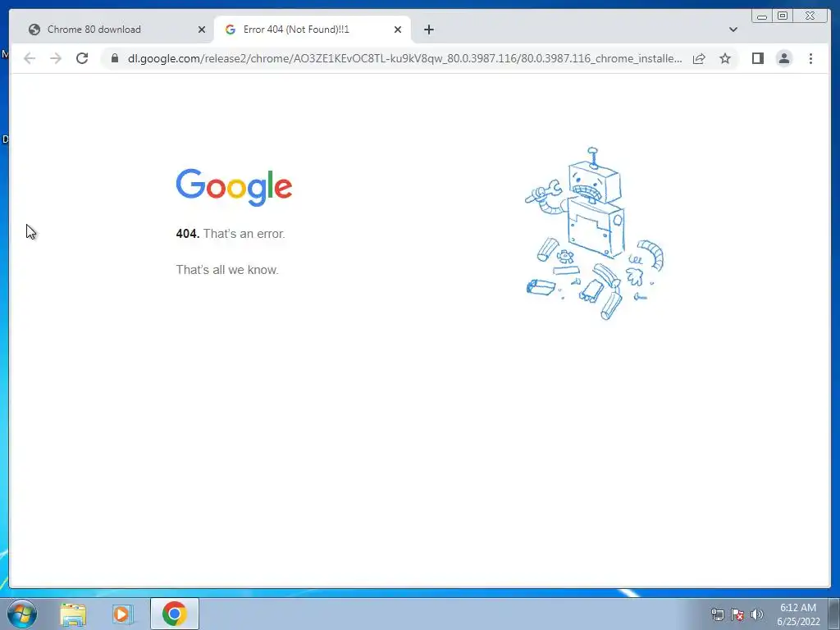Viewport: 840px width, 630px height.
Task: Select the Error 404 (Not Found) tab
Action: coord(313,30)
